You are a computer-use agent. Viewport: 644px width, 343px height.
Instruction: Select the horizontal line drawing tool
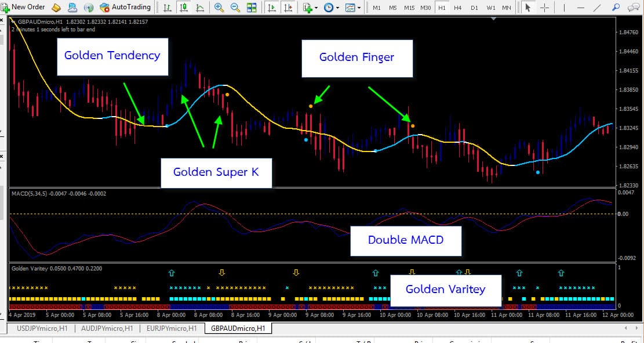(581, 8)
